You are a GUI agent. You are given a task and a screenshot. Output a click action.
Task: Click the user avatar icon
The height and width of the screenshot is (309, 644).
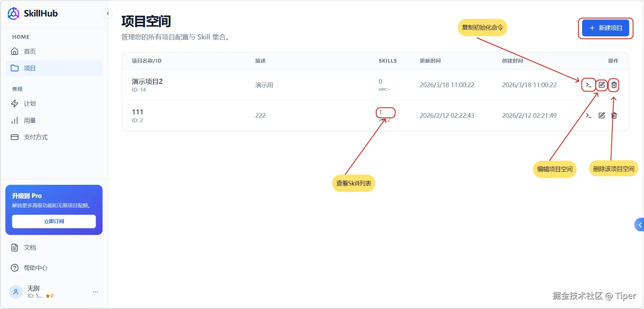click(16, 292)
